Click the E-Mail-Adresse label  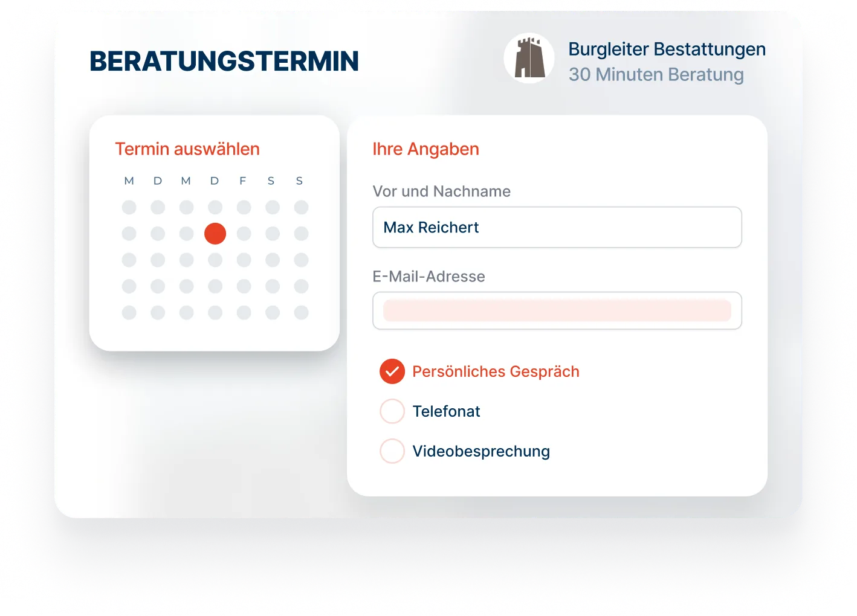point(429,277)
